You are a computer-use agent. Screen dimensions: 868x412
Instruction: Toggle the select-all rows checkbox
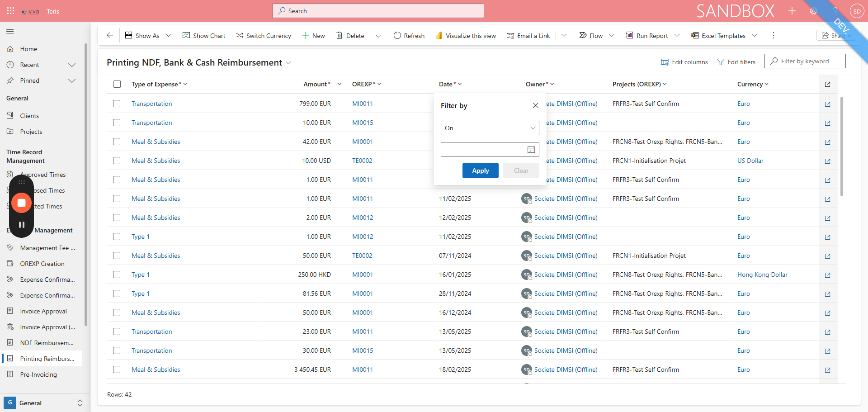point(117,84)
